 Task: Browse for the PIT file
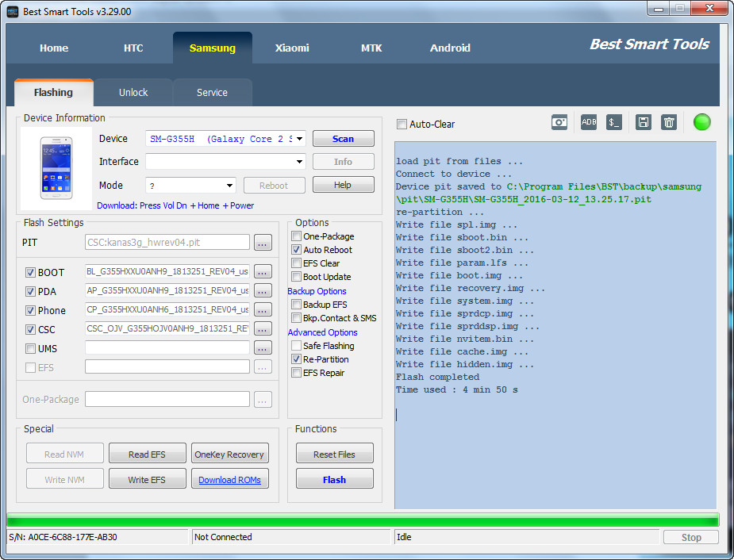click(263, 243)
